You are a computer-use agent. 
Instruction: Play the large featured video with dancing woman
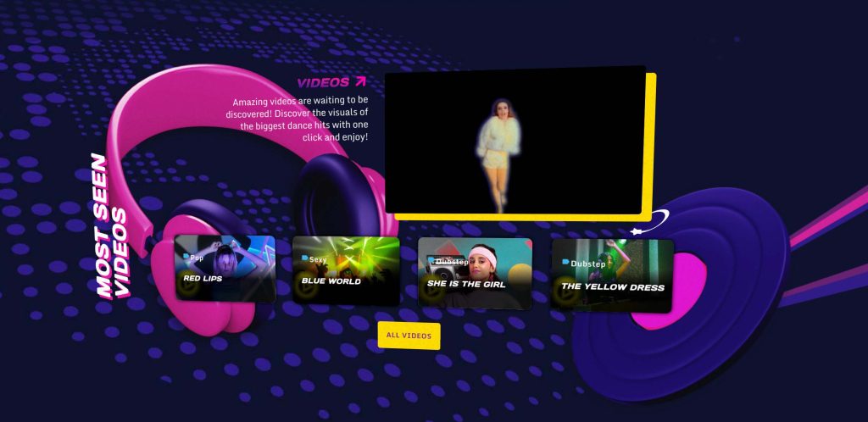tap(515, 141)
